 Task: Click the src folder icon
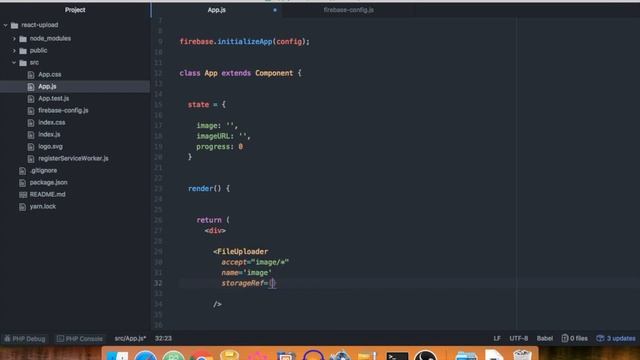point(23,63)
